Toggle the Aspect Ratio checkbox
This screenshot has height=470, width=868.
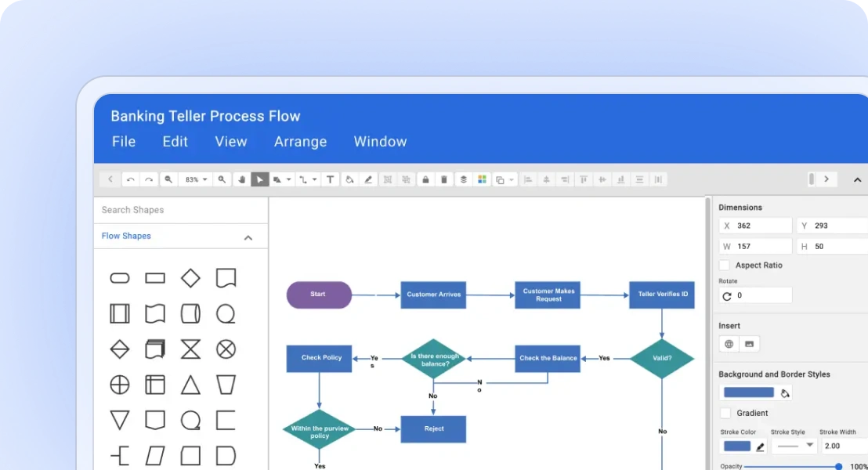[x=724, y=265]
